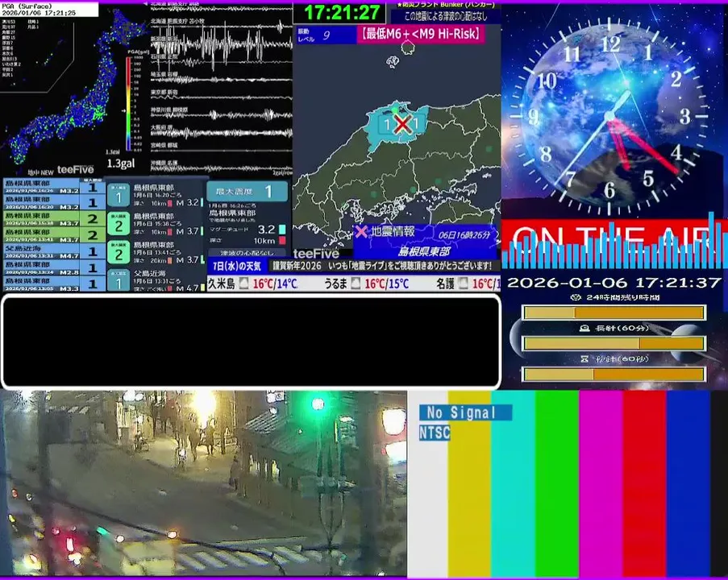Click the yellow color bar in the test pattern

[469, 483]
